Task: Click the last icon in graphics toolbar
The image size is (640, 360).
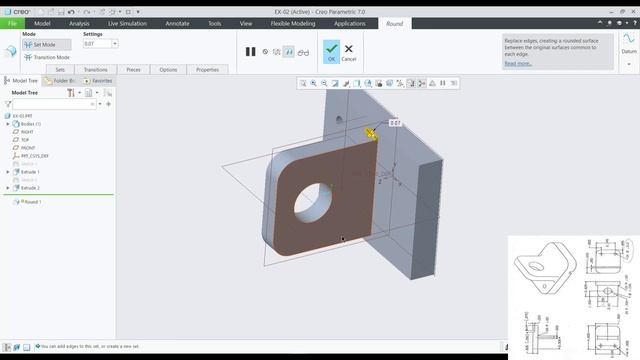Action: click(454, 83)
